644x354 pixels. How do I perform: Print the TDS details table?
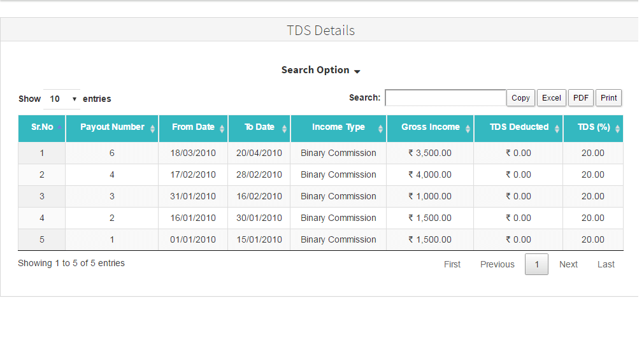pyautogui.click(x=608, y=98)
